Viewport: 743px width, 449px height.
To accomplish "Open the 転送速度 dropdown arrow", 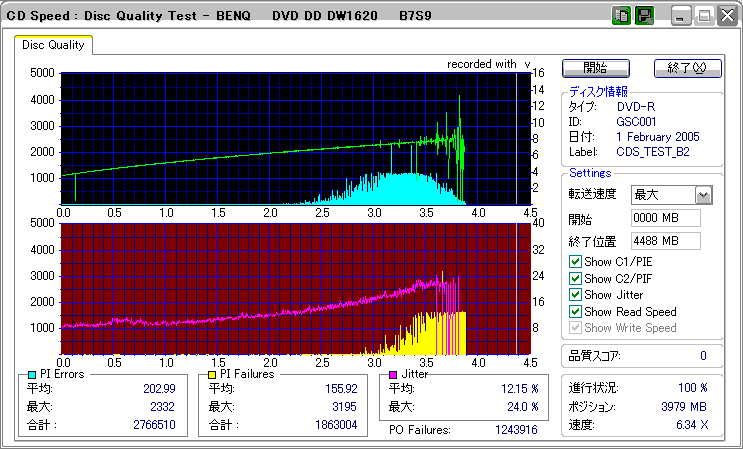I will tap(704, 195).
